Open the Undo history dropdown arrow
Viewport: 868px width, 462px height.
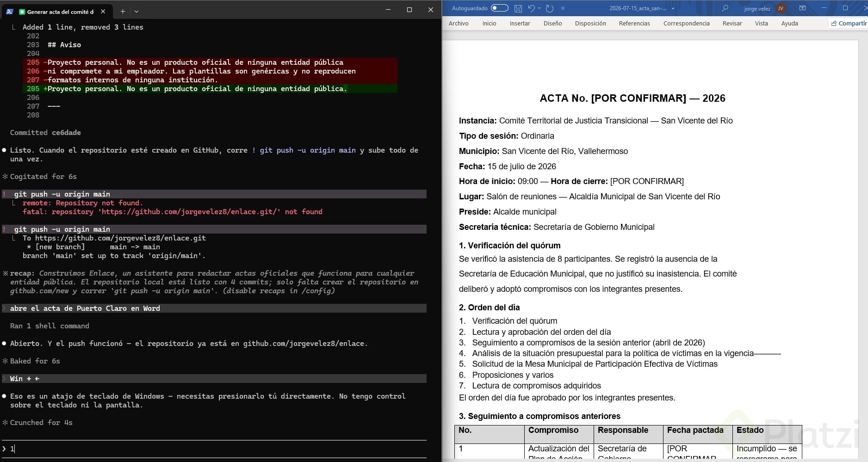tap(539, 8)
